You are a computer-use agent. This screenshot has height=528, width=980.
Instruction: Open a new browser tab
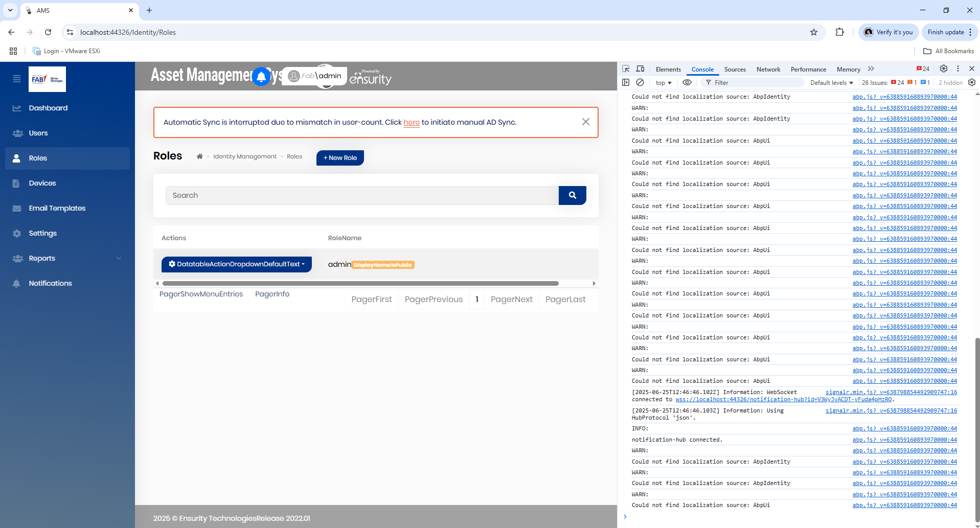pos(149,10)
